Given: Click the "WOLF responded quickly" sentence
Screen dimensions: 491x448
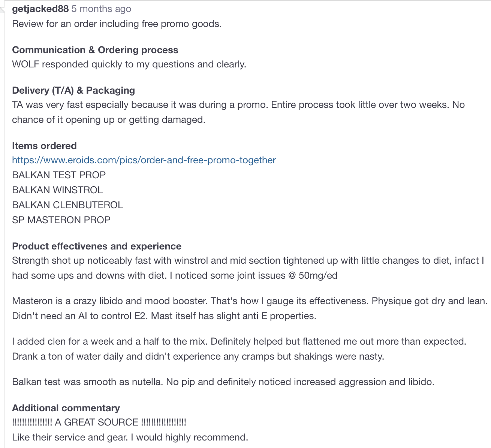Looking at the screenshot, I should [x=129, y=64].
